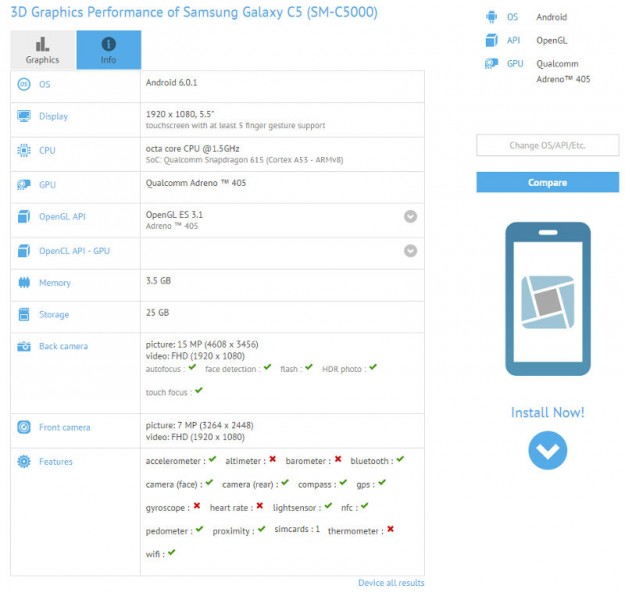625x593 pixels.
Task: Switch to the Graphics tab
Action: point(42,50)
